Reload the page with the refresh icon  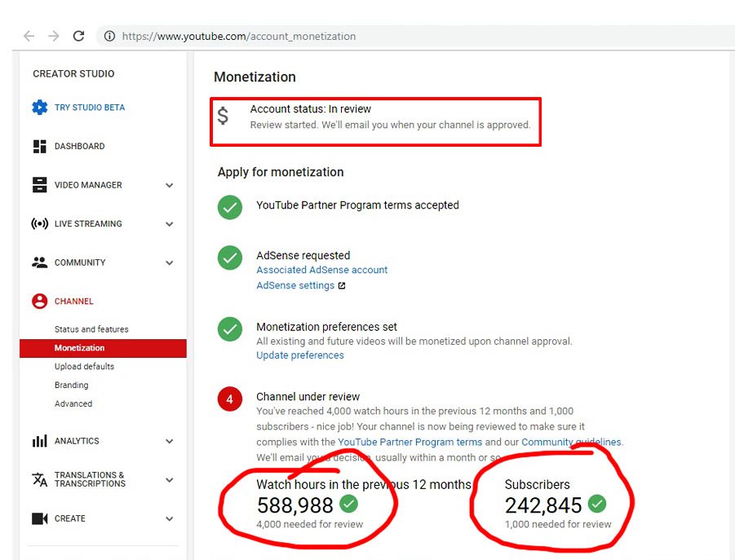(79, 36)
